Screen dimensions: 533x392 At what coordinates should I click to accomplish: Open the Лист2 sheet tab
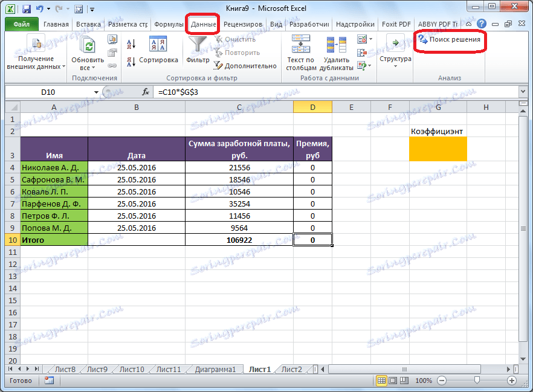(291, 368)
